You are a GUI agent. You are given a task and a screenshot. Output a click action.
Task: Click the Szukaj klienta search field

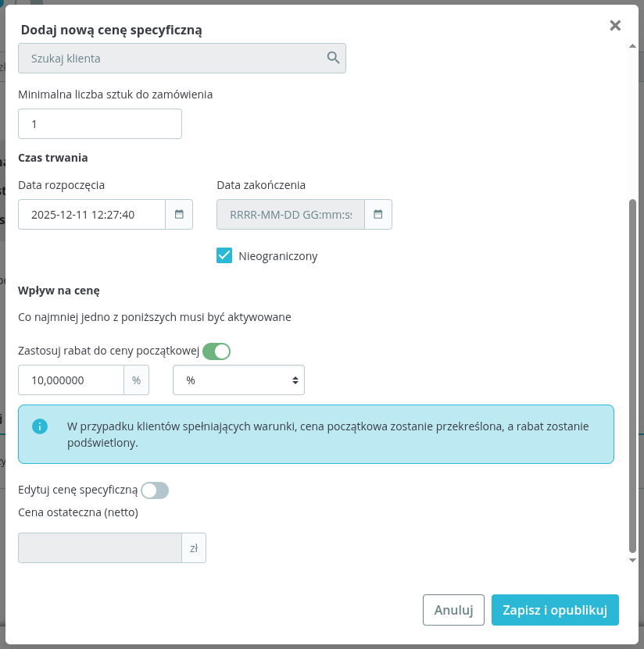click(x=172, y=58)
